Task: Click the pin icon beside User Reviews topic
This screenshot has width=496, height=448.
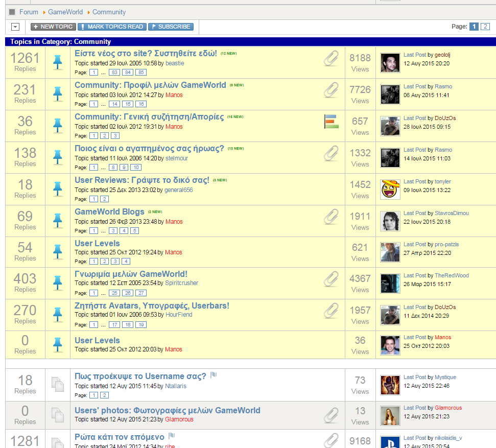Action: pyautogui.click(x=58, y=188)
